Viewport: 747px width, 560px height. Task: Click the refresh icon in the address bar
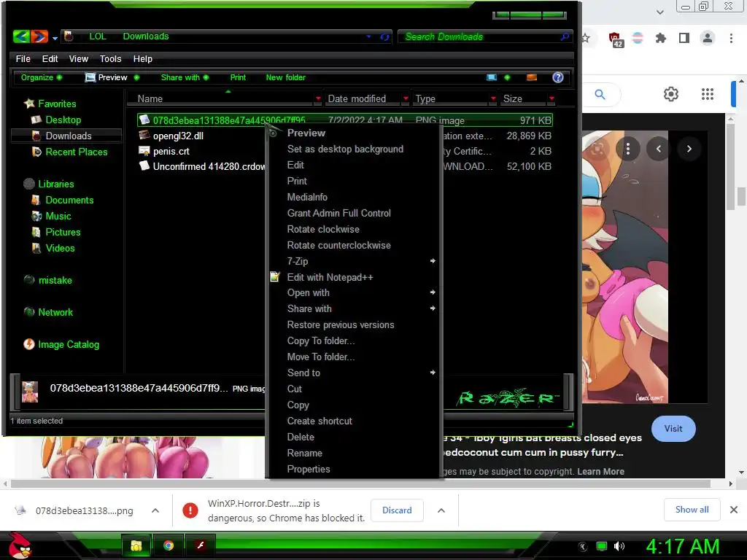[384, 36]
